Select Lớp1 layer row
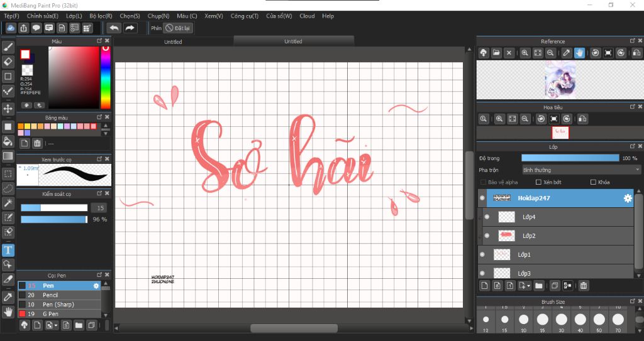 [x=556, y=255]
